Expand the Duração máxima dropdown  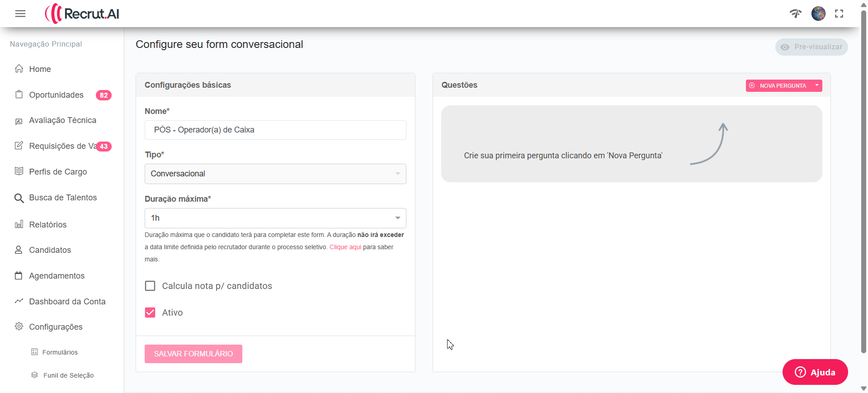(x=275, y=218)
